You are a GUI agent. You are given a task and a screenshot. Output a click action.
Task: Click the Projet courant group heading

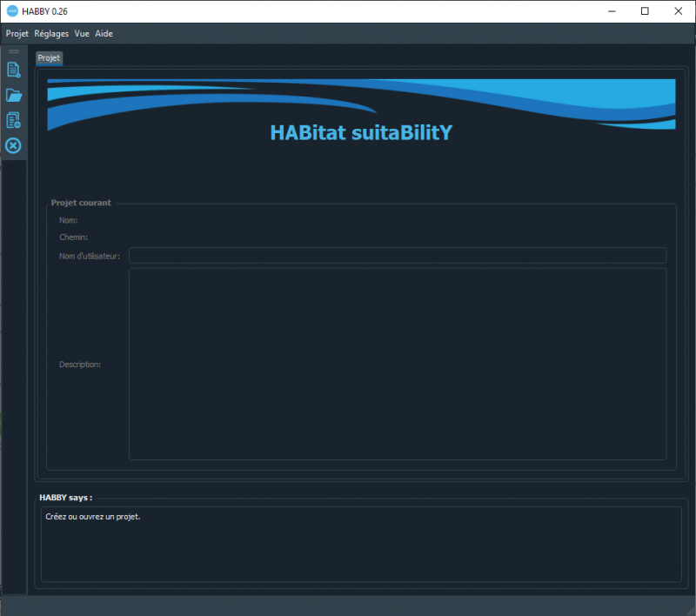click(81, 203)
